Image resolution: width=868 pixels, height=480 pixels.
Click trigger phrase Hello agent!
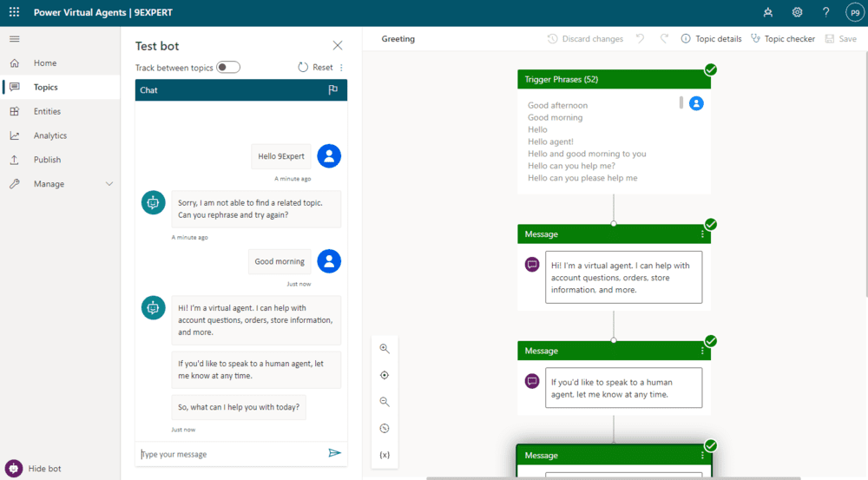tap(550, 141)
